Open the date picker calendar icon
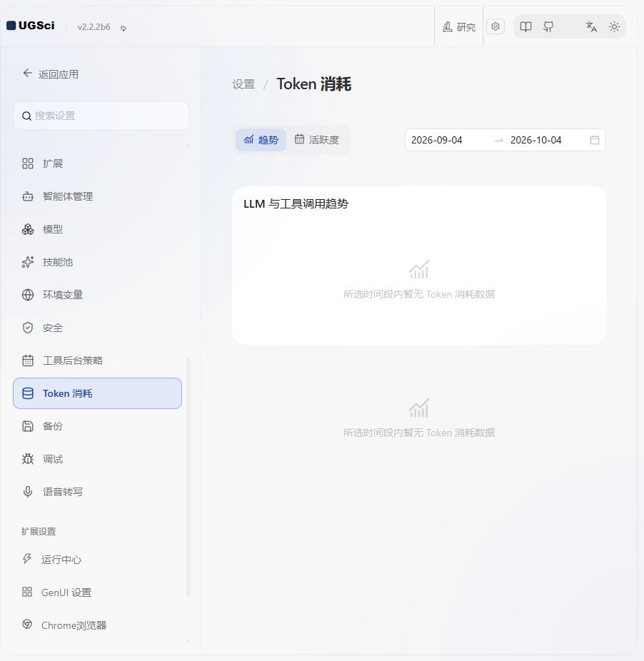 click(x=595, y=140)
